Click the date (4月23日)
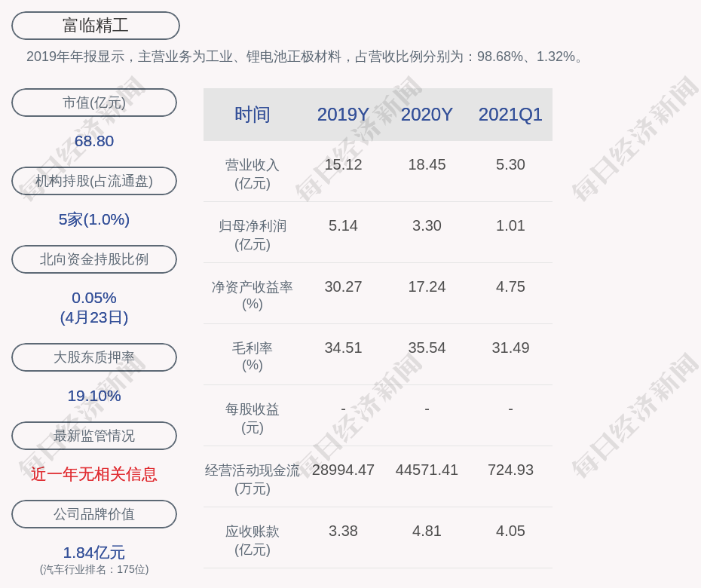The height and width of the screenshot is (588, 701). (x=94, y=317)
